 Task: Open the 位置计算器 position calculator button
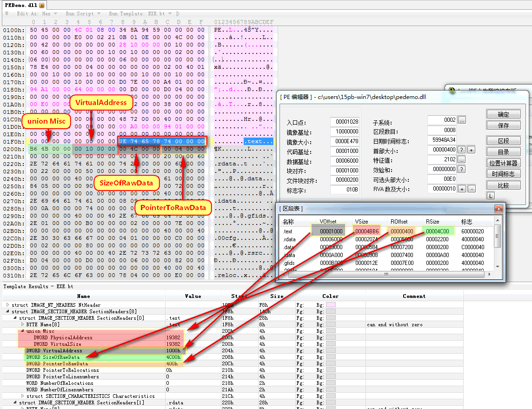[x=504, y=163]
